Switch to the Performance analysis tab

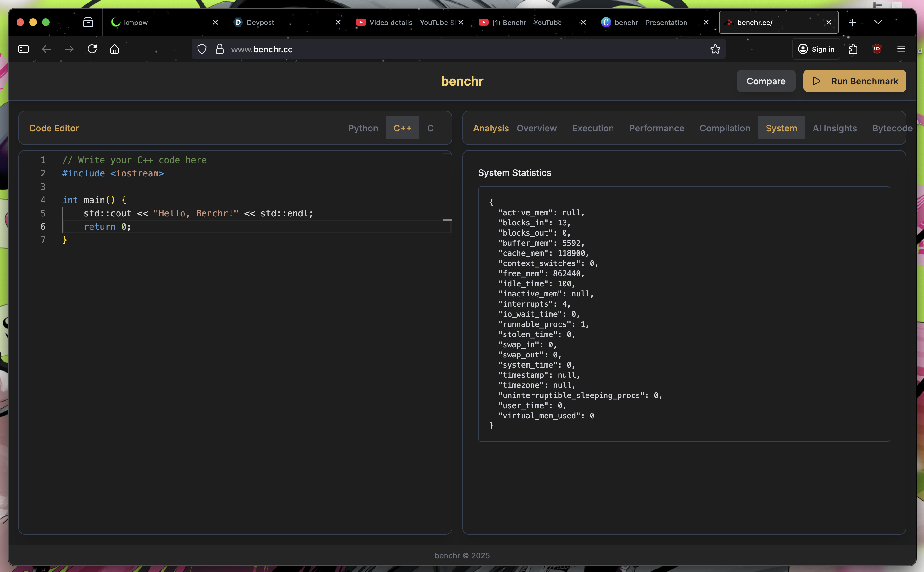click(656, 128)
